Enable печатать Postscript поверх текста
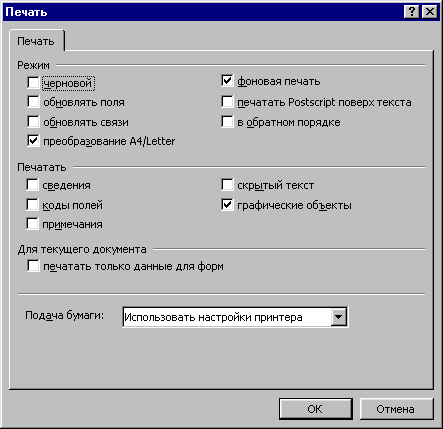The width and height of the screenshot is (443, 429). [x=227, y=102]
